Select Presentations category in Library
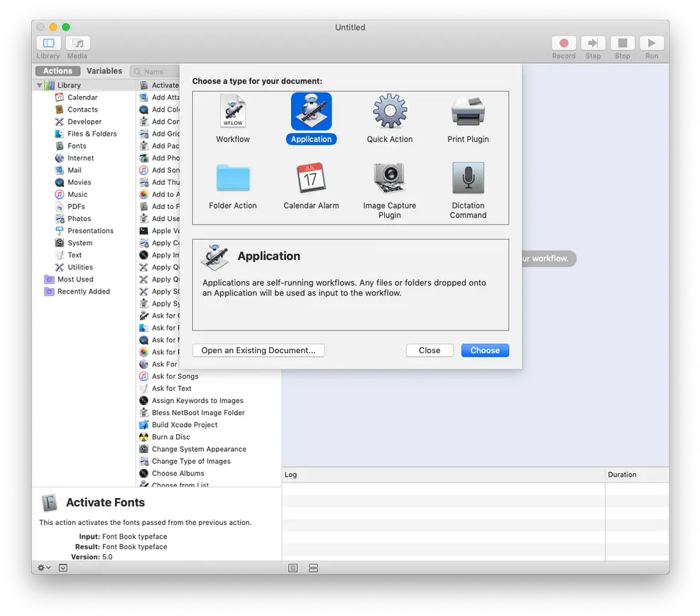Image resolution: width=700 pixels, height=616 pixels. pyautogui.click(x=90, y=230)
